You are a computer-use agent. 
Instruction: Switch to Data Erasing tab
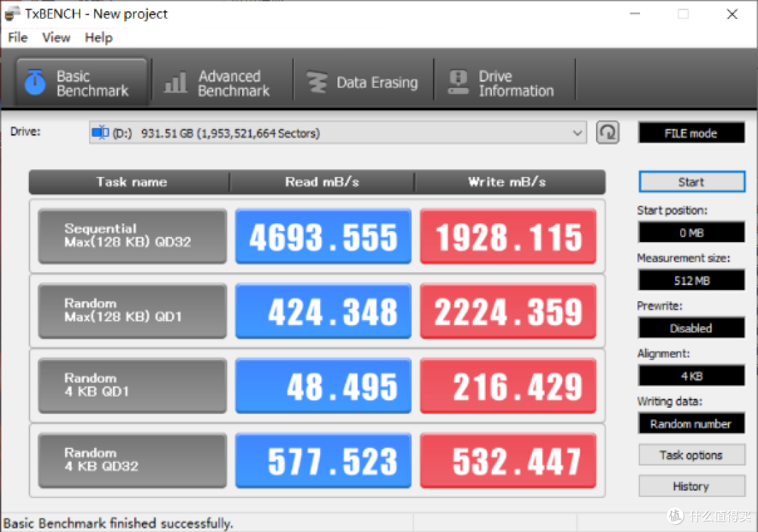(364, 82)
